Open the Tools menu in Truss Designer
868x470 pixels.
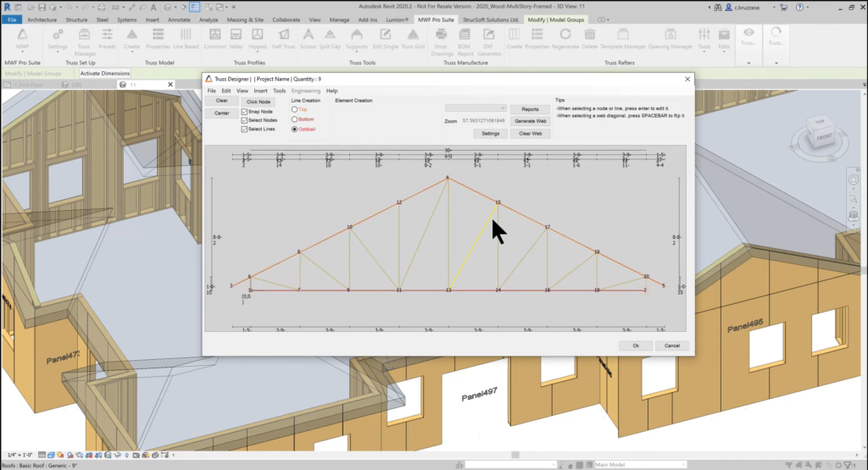click(279, 91)
